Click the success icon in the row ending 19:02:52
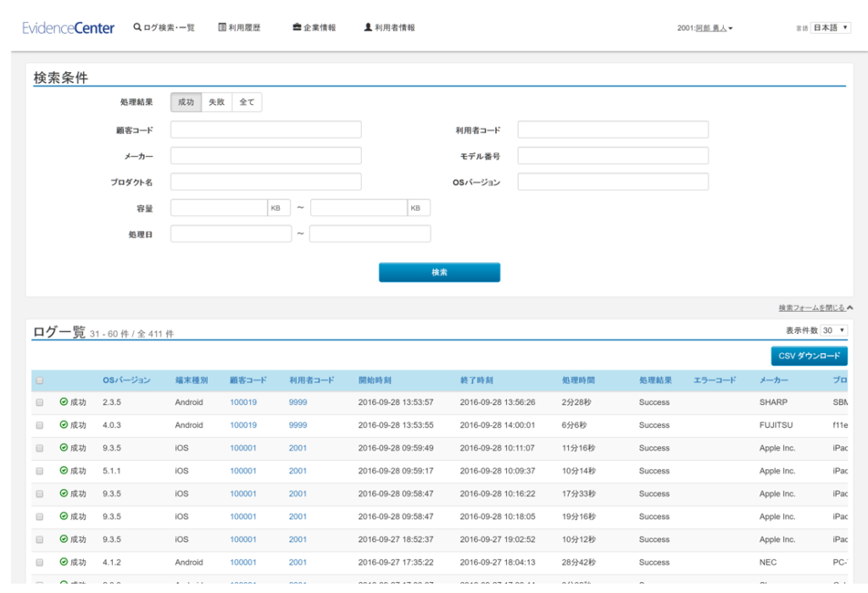 click(x=64, y=540)
